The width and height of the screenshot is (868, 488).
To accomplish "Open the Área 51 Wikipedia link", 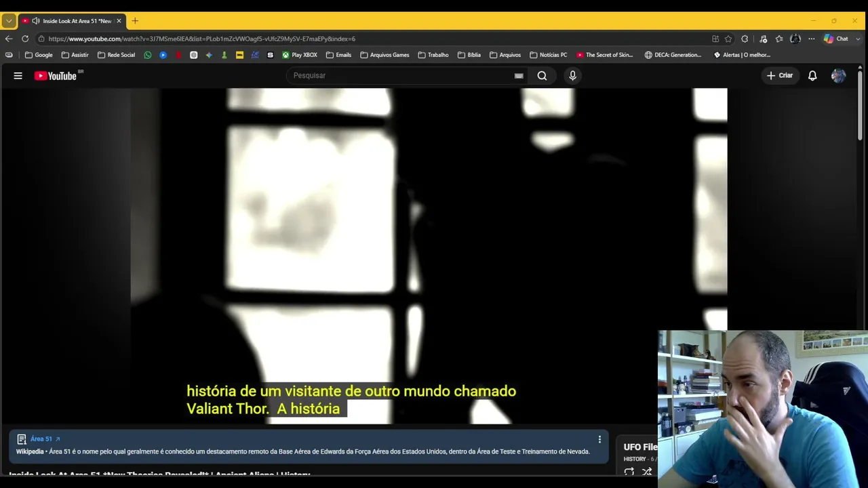I will coord(45,439).
